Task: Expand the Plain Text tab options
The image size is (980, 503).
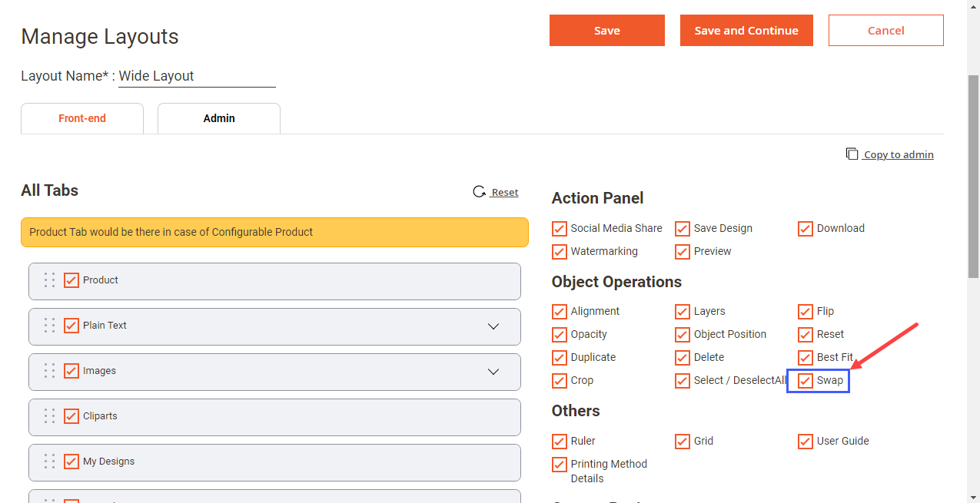Action: point(493,326)
